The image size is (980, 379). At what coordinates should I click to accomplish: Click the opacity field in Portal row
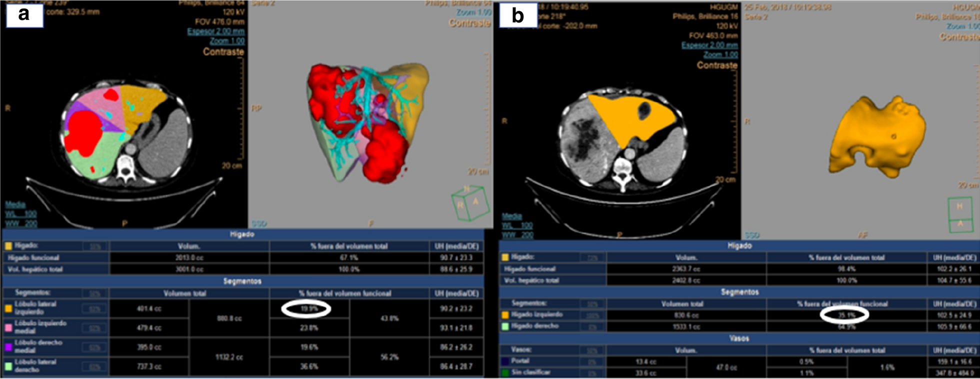pyautogui.click(x=592, y=361)
